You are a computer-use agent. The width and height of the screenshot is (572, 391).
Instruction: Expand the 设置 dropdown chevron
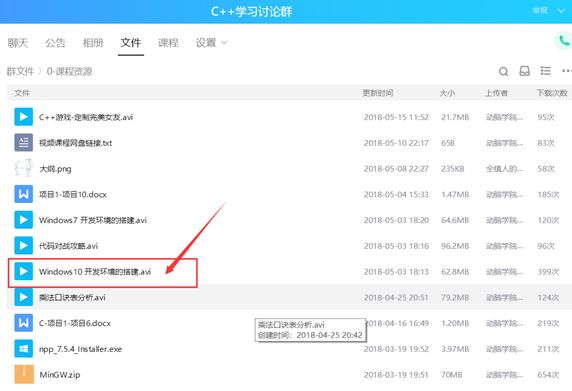224,43
